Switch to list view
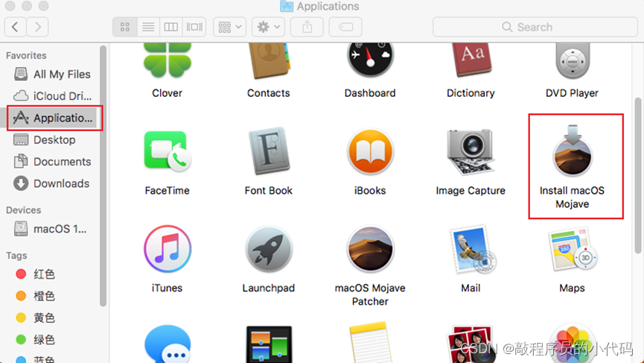The image size is (644, 363). (148, 27)
